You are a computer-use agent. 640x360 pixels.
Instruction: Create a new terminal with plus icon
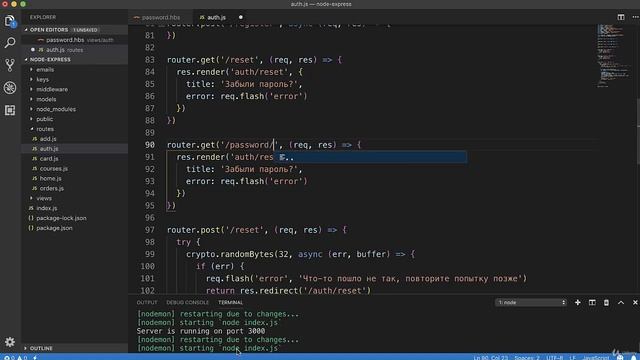point(578,302)
